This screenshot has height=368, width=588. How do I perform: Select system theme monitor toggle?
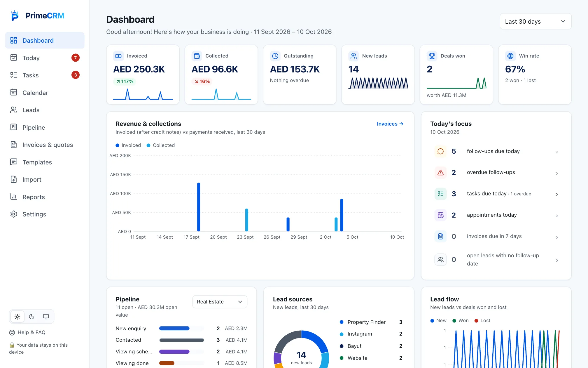point(46,317)
